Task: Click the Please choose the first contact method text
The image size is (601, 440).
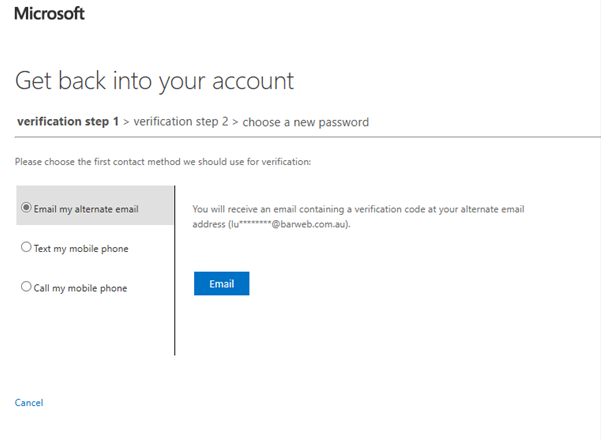Action: pos(163,162)
